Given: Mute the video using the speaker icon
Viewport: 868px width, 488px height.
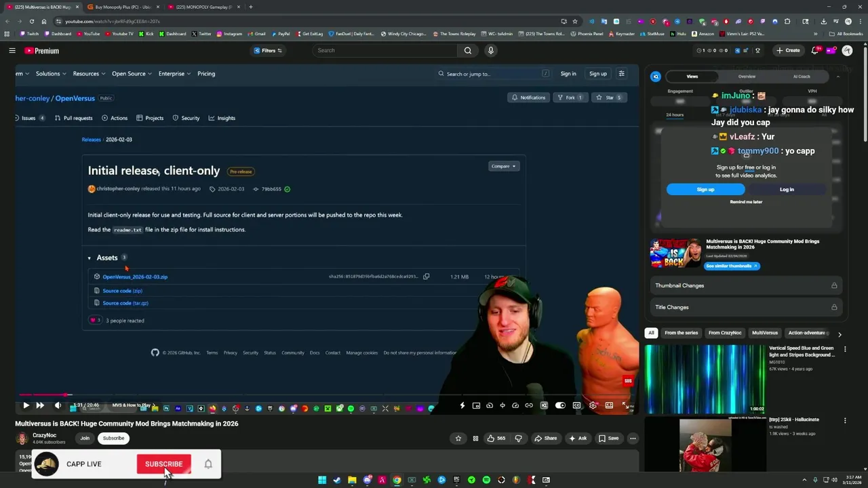Looking at the screenshot, I should 58,405.
